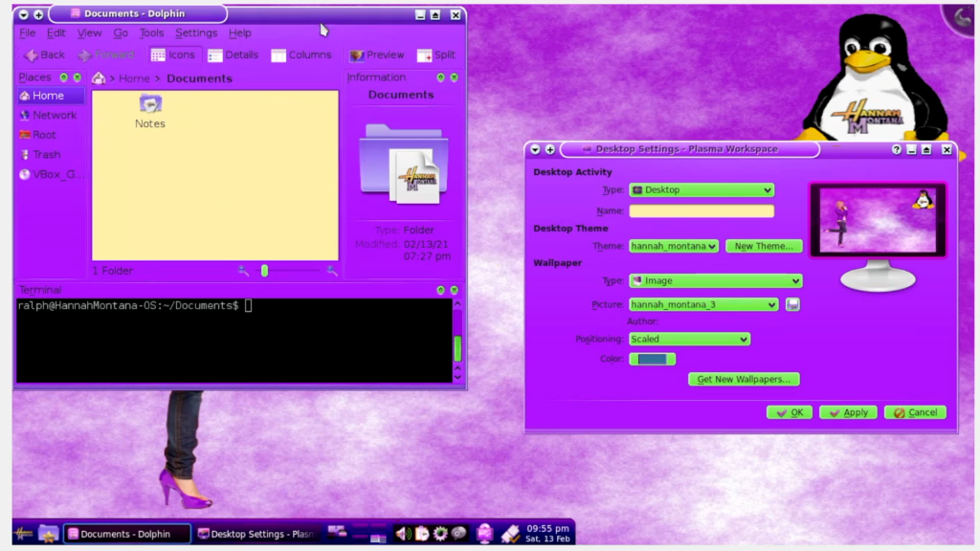Viewport: 980px width, 551px height.
Task: Open the Dolphin window menu button
Action: 24,14
